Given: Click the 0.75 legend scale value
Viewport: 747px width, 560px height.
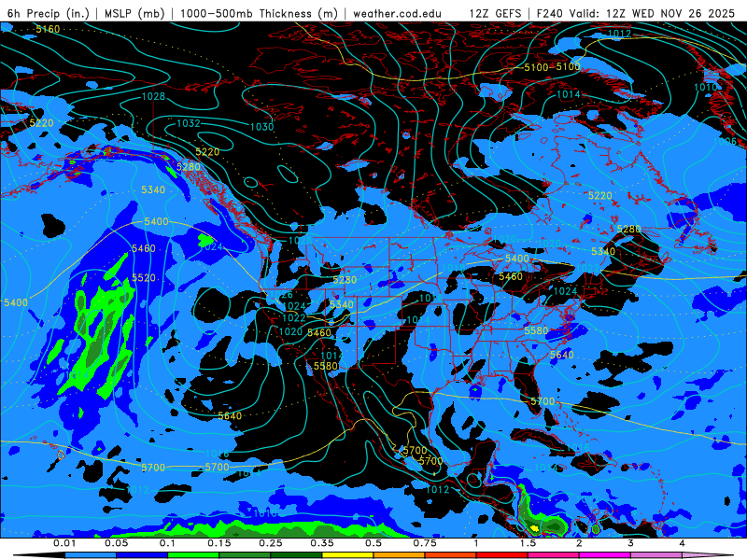Looking at the screenshot, I should pos(425,543).
